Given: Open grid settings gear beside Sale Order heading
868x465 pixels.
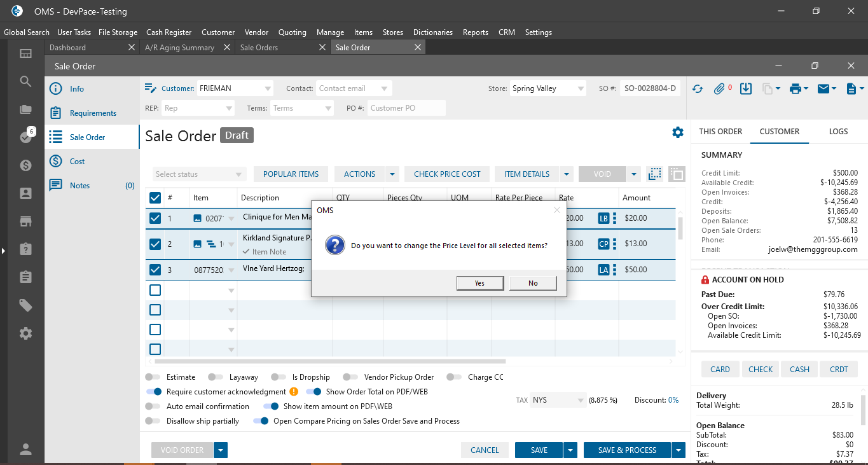Looking at the screenshot, I should tap(678, 132).
